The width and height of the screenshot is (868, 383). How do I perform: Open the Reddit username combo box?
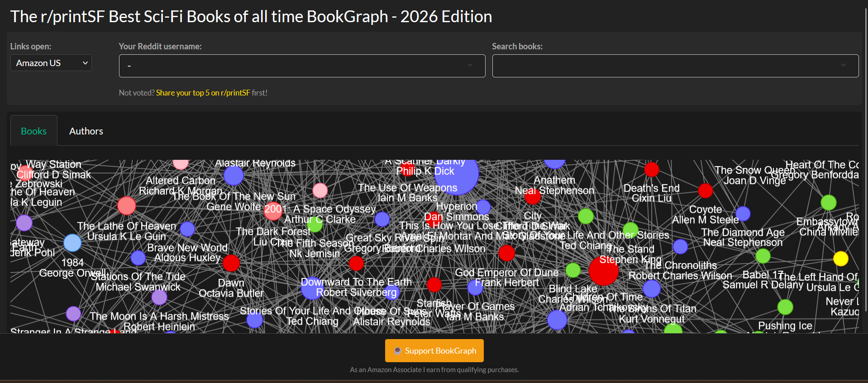[x=302, y=66]
